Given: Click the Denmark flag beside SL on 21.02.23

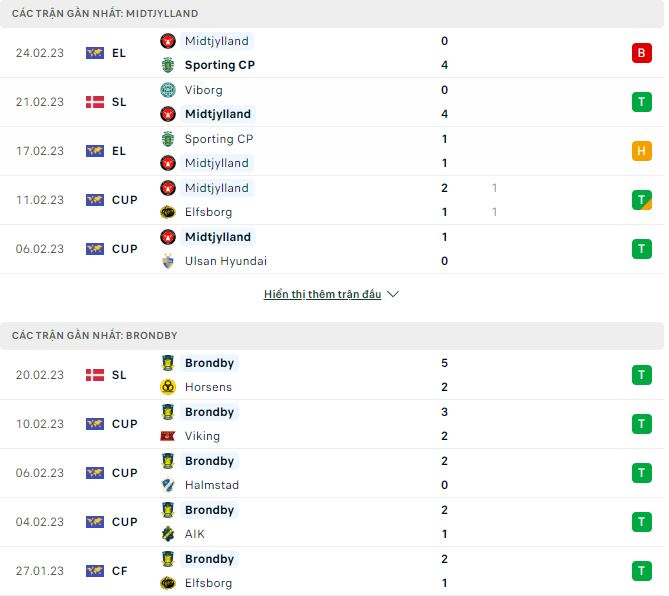Looking at the screenshot, I should point(95,102).
